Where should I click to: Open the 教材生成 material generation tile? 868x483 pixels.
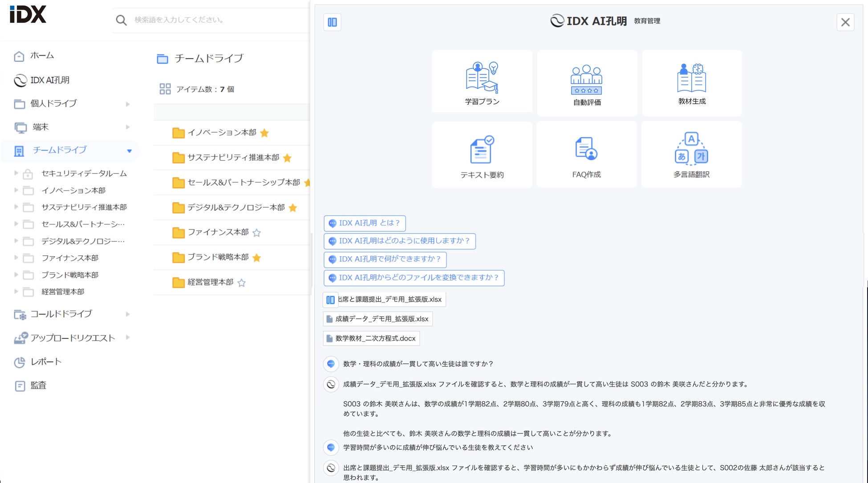[x=692, y=83]
